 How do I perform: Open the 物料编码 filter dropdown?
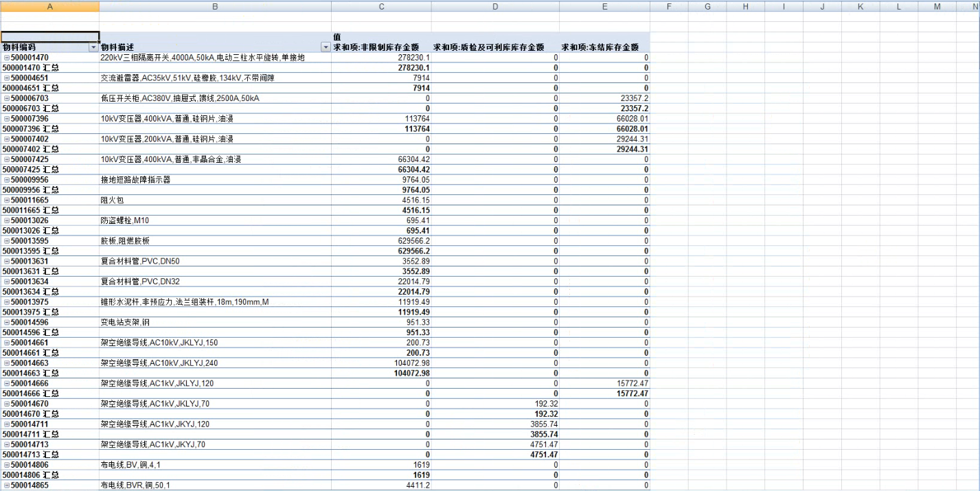point(93,47)
